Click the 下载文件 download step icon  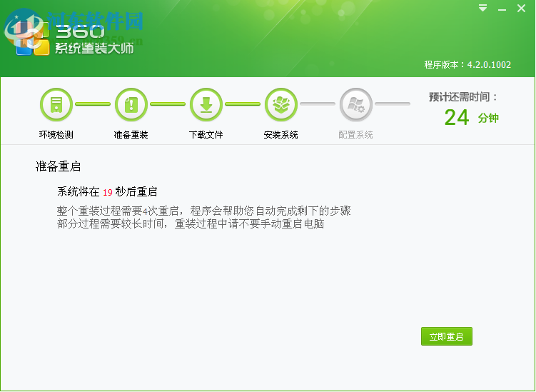[206, 105]
